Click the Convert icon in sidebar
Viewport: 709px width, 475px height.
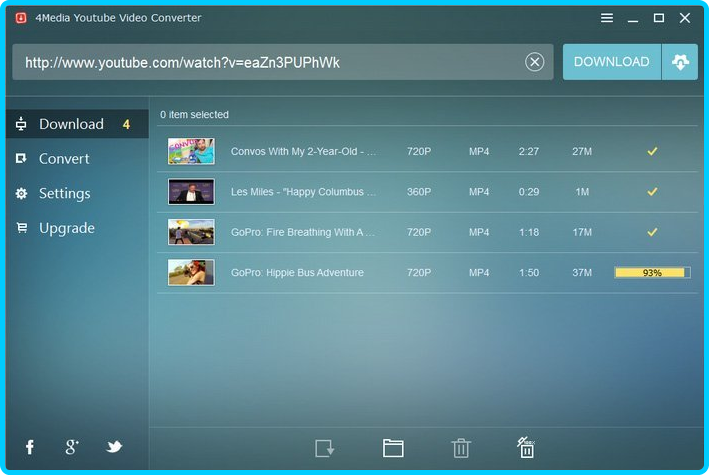21,158
